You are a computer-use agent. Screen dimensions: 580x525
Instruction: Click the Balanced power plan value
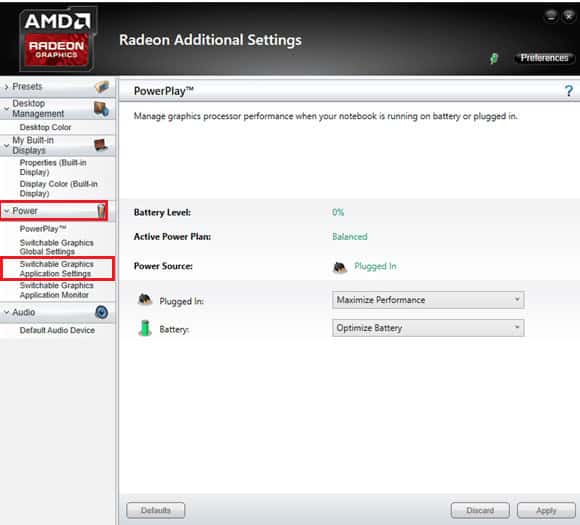click(x=350, y=237)
